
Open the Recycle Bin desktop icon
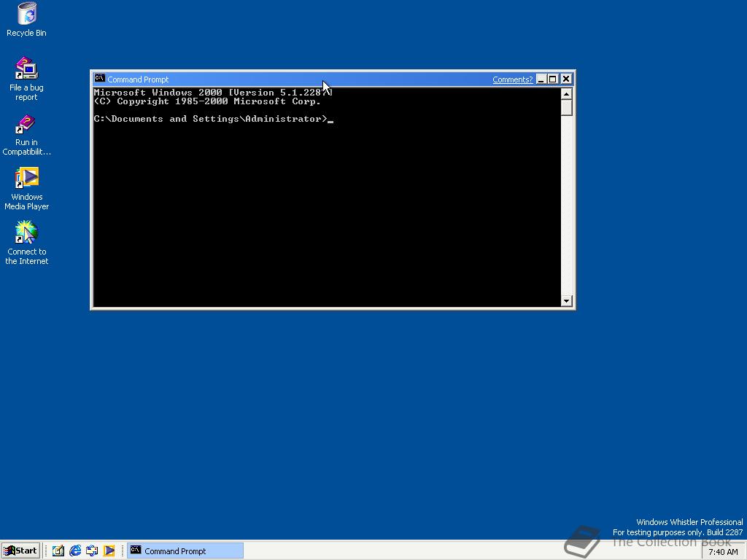click(x=27, y=20)
